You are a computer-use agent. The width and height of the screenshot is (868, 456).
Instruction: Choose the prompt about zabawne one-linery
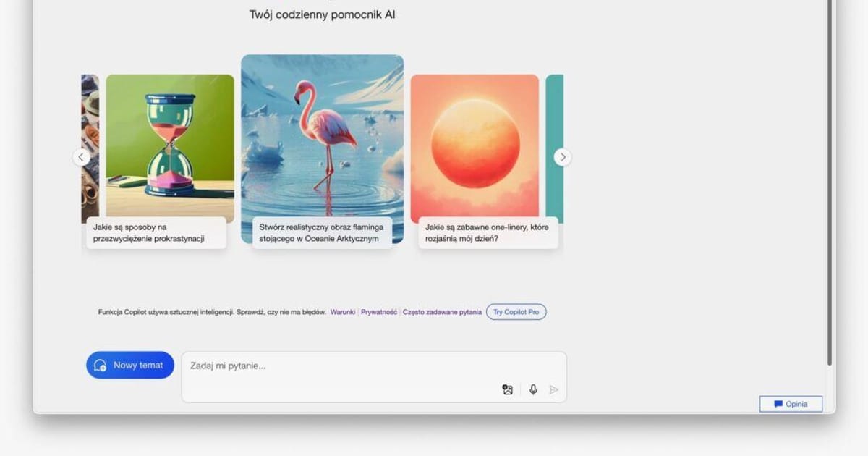(488, 233)
